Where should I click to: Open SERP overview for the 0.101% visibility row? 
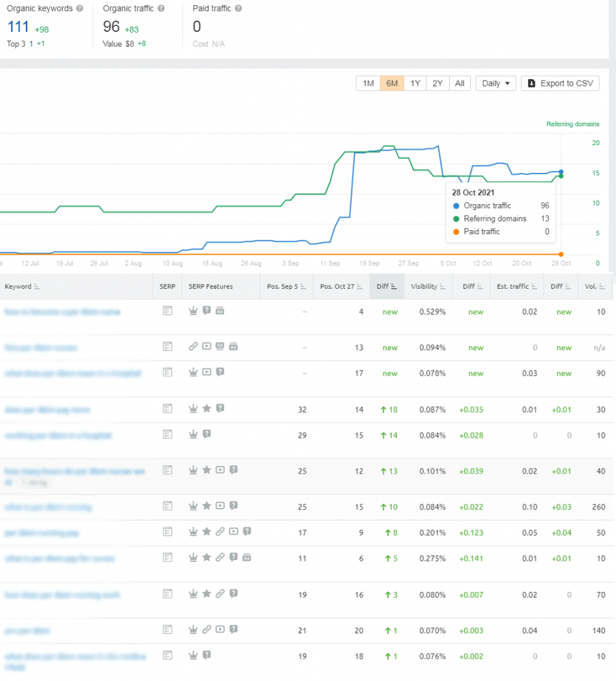click(x=167, y=470)
